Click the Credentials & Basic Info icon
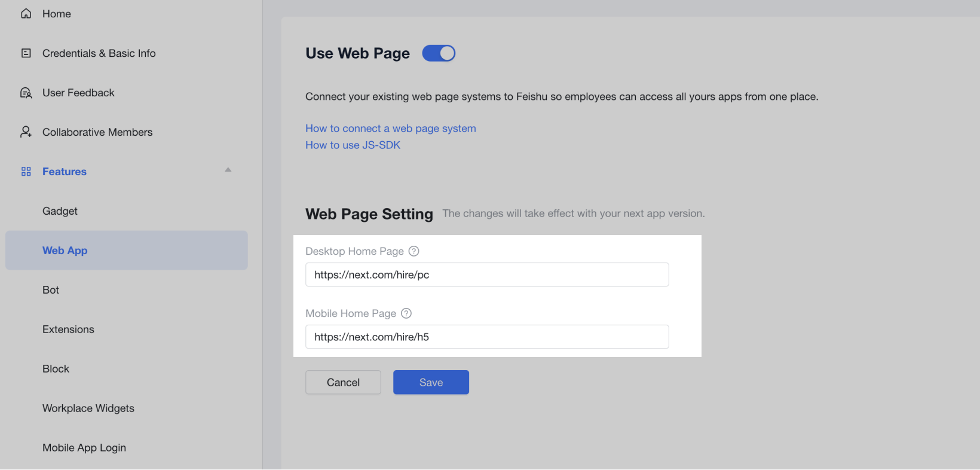980x470 pixels. click(x=26, y=53)
